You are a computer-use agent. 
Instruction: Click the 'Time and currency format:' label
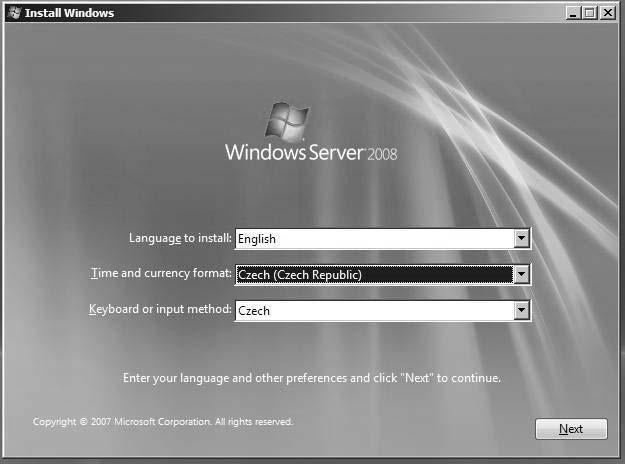tap(161, 273)
